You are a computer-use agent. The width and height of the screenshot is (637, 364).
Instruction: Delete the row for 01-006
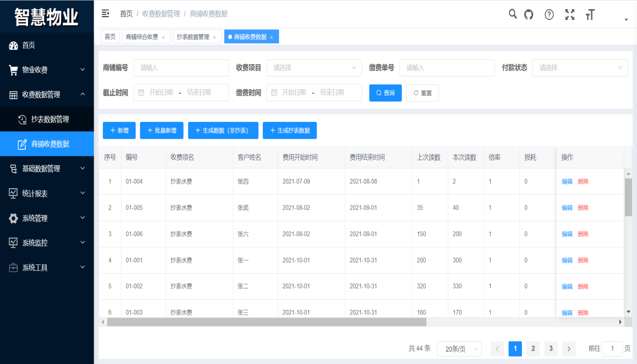click(583, 234)
